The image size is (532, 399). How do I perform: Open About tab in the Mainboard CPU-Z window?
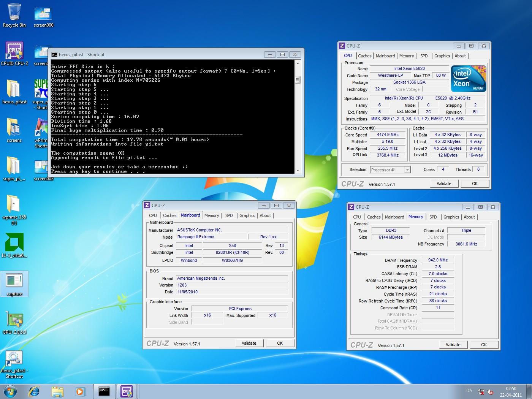265,215
